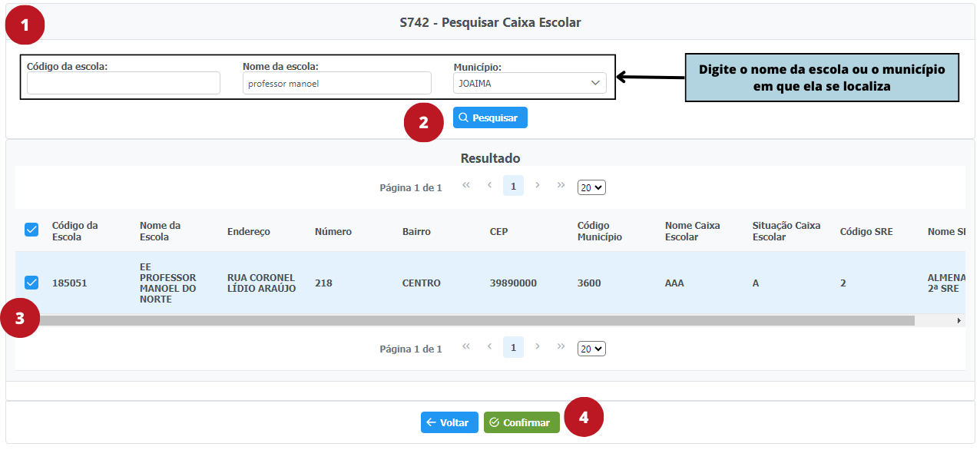
Task: Click the next-page arrow in top paginator
Action: point(538,185)
